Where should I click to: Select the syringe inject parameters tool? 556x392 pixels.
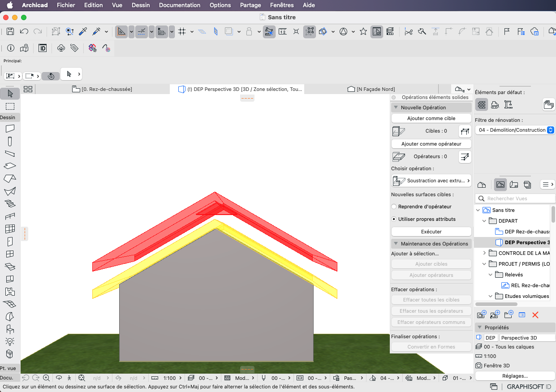pyautogui.click(x=96, y=31)
